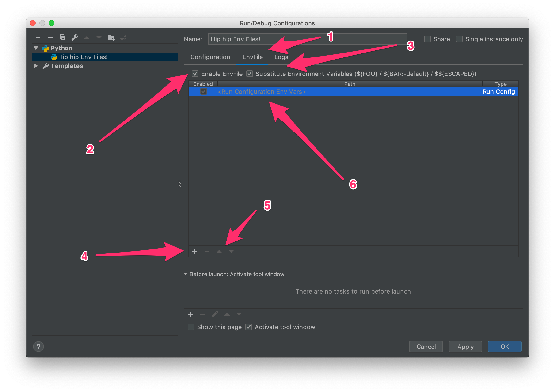Click the remove configuration minus icon
This screenshot has width=555, height=392.
50,38
